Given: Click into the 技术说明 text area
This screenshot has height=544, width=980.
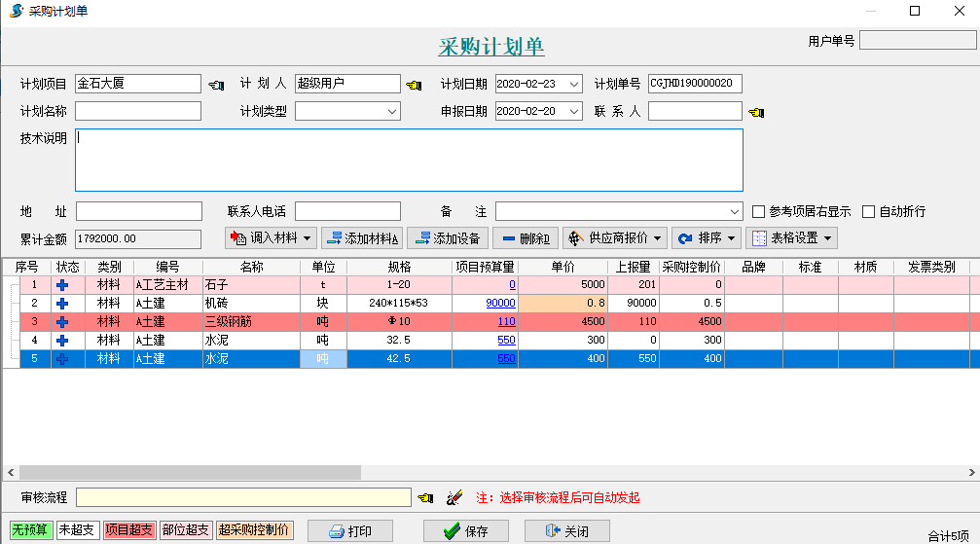Looking at the screenshot, I should 409,160.
